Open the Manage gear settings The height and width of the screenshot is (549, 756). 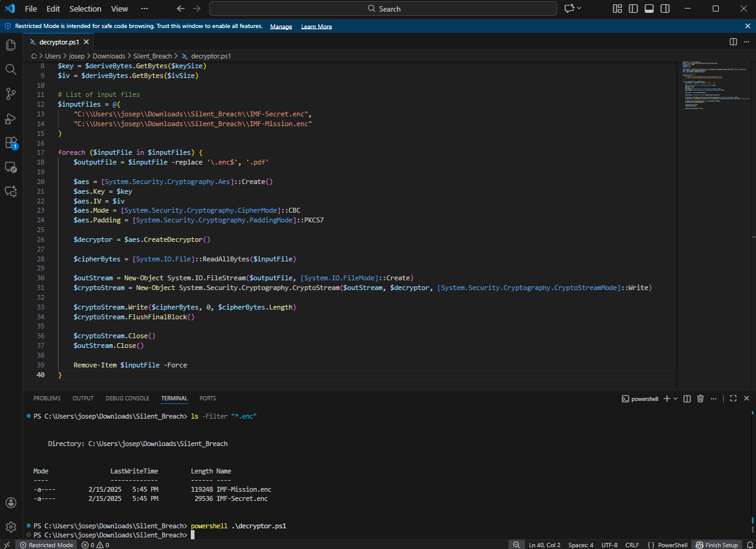(10, 526)
